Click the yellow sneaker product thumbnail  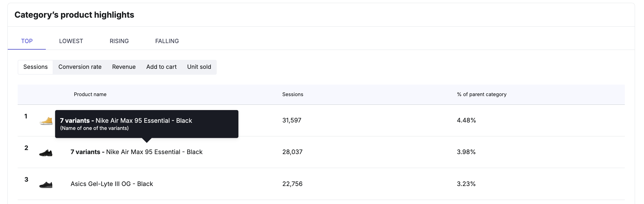pos(46,121)
